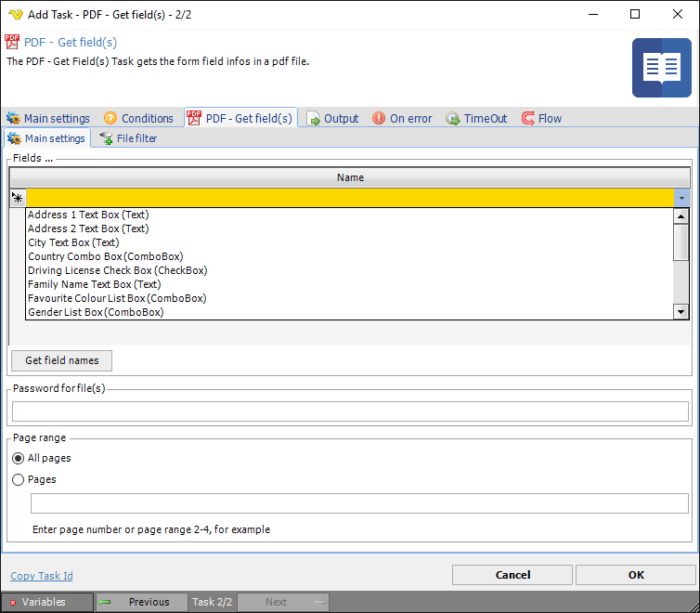The height and width of the screenshot is (613, 700).
Task: Click the Next task button
Action: click(x=283, y=602)
